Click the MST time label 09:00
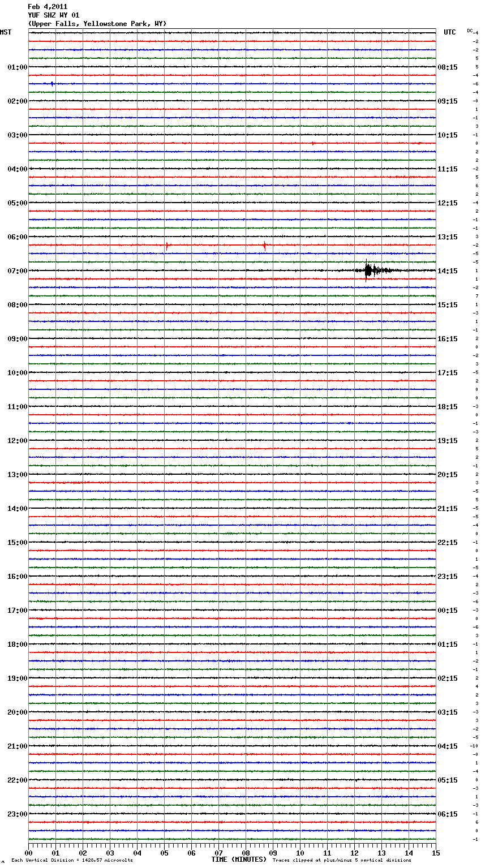The width and height of the screenshot is (481, 868). pos(18,339)
